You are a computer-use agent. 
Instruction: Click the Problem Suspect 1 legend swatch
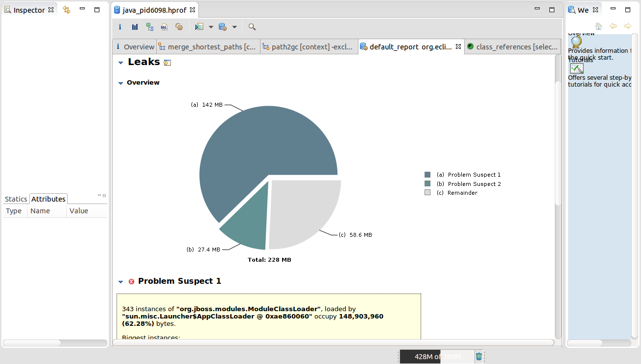427,175
